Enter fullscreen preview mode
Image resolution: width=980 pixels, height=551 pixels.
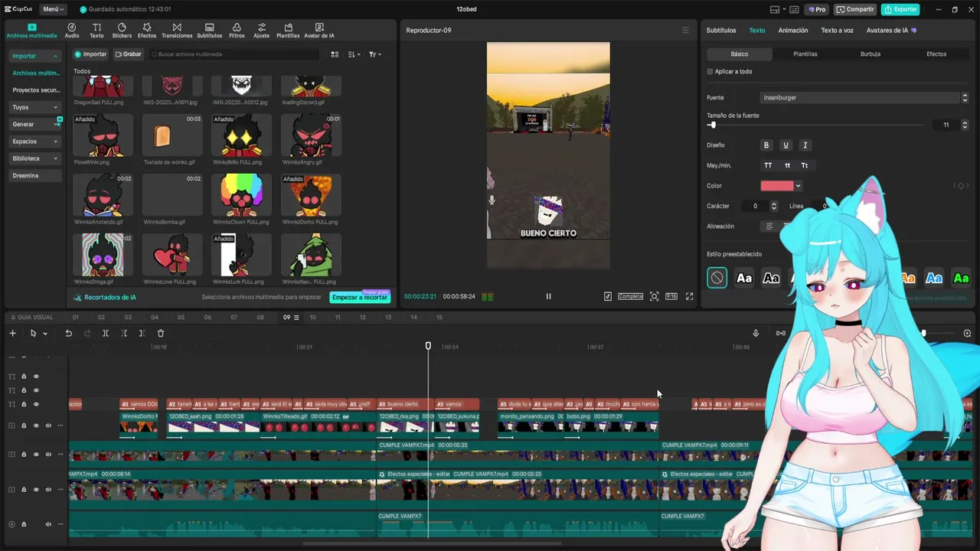tap(689, 296)
